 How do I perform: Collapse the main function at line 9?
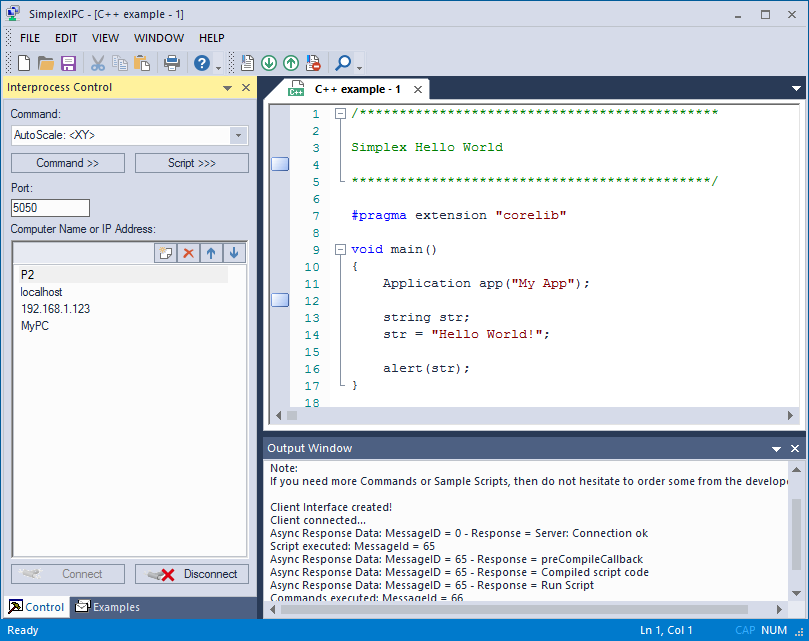[340, 250]
